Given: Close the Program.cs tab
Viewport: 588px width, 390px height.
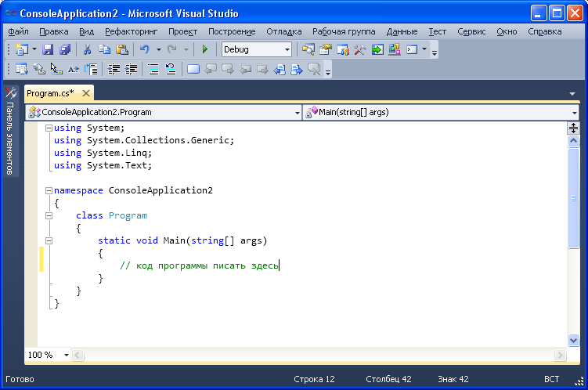Looking at the screenshot, I should point(86,93).
